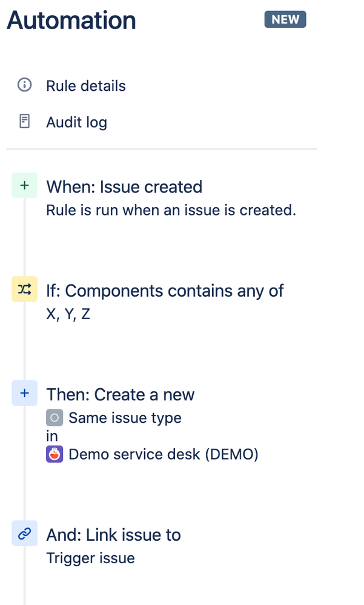Open Rule details
Image resolution: width=364 pixels, height=605 pixels.
85,85
